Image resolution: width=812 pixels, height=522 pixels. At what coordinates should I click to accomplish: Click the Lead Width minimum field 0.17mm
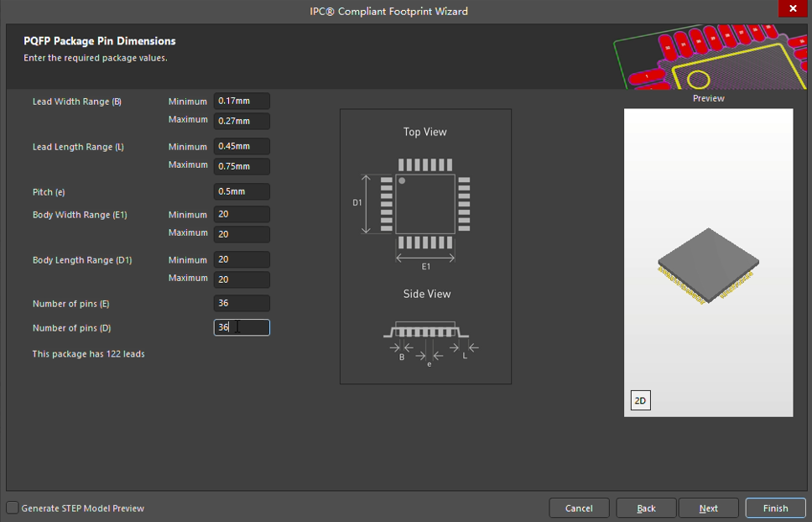(242, 101)
